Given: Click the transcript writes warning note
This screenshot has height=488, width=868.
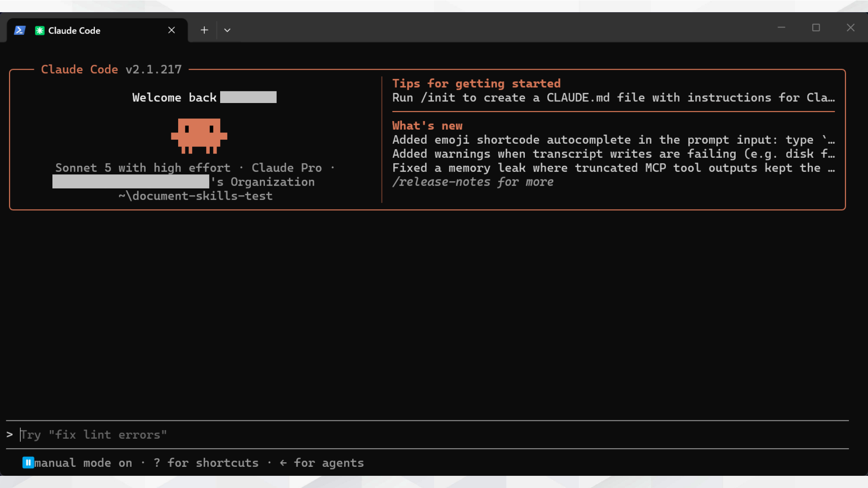Looking at the screenshot, I should (613, 154).
